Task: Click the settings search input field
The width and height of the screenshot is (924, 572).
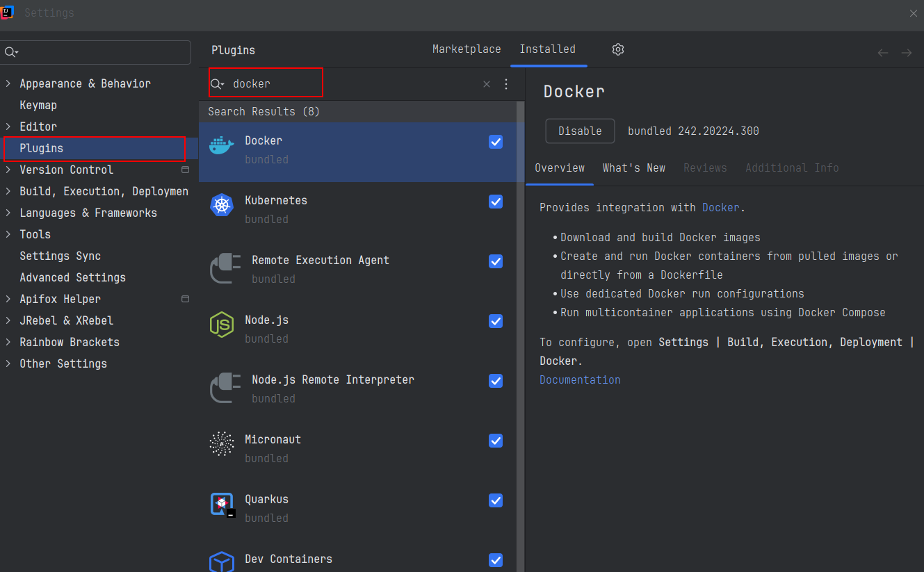Action: [96, 52]
